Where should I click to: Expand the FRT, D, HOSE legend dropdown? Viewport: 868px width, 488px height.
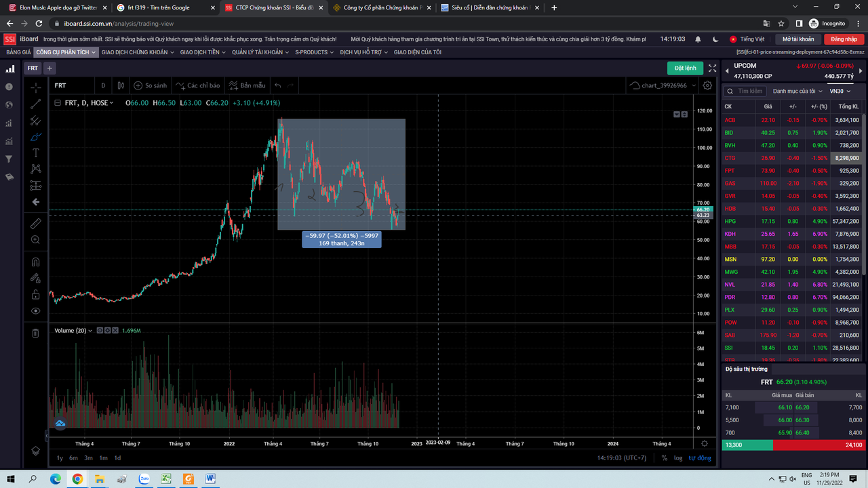[111, 103]
